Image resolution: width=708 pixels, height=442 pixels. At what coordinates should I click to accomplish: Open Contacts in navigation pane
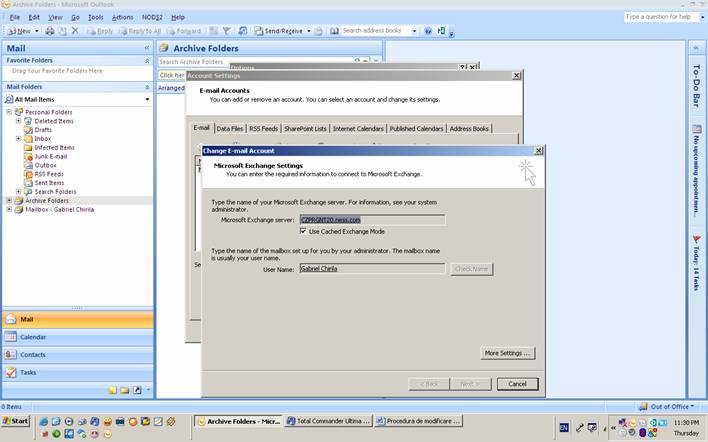(x=33, y=355)
